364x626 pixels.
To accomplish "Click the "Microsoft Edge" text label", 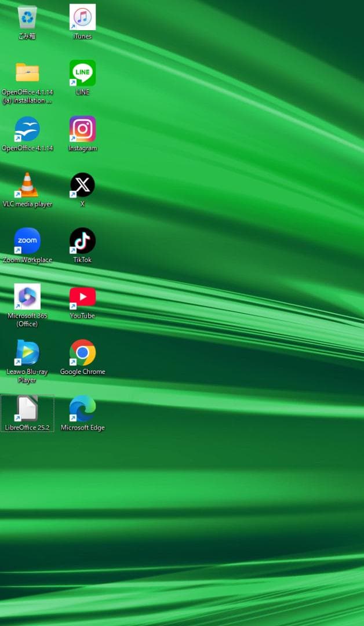I will pos(82,428).
